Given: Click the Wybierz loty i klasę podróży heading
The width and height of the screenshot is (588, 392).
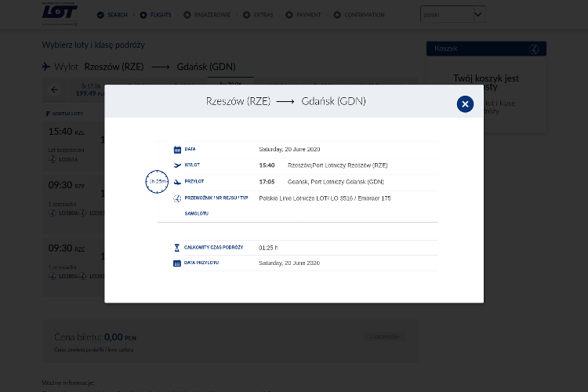Looking at the screenshot, I should pos(93,45).
